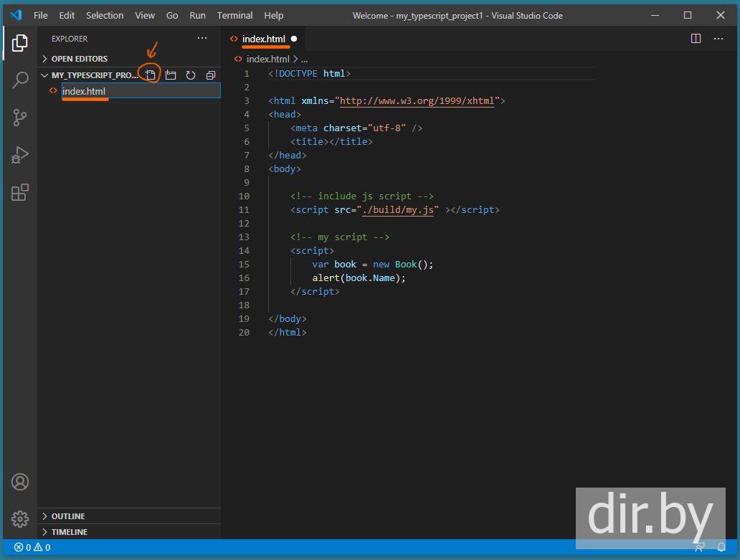Expand the Timeline section
Screen dimensions: 740x560
coord(69,532)
